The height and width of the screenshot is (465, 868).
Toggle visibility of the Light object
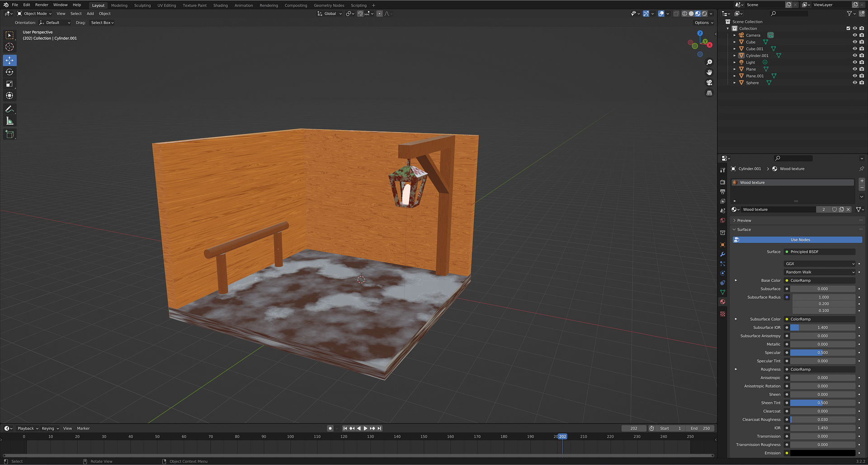click(x=854, y=62)
